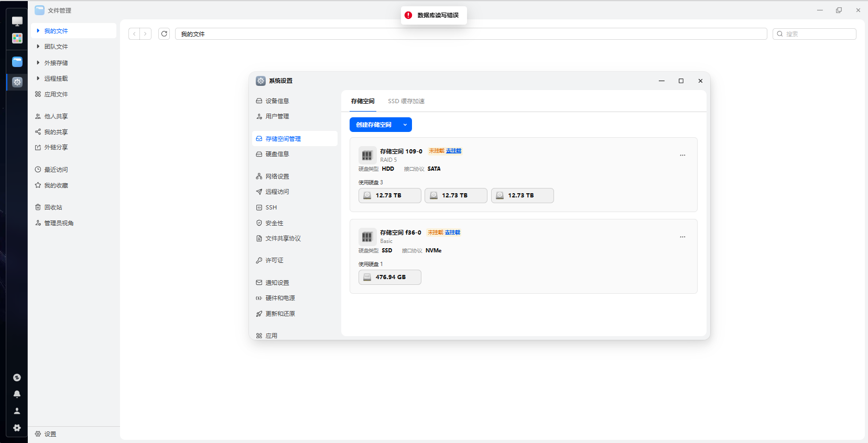Open 回收站 in file manager sidebar

[x=73, y=207]
